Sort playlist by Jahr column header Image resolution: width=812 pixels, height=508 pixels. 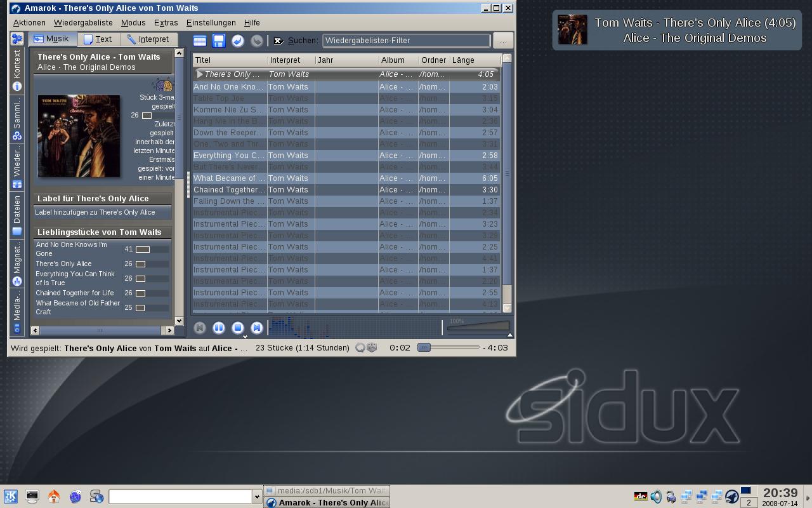pyautogui.click(x=346, y=60)
